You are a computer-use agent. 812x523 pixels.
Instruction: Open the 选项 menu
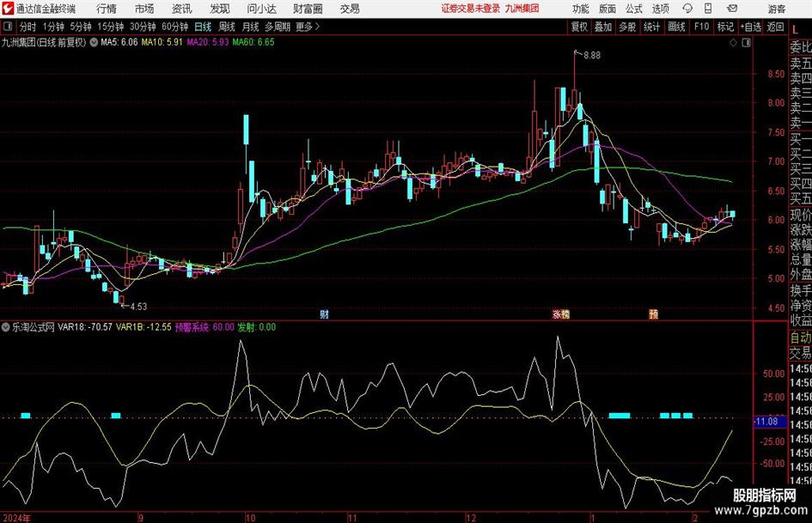click(x=660, y=9)
